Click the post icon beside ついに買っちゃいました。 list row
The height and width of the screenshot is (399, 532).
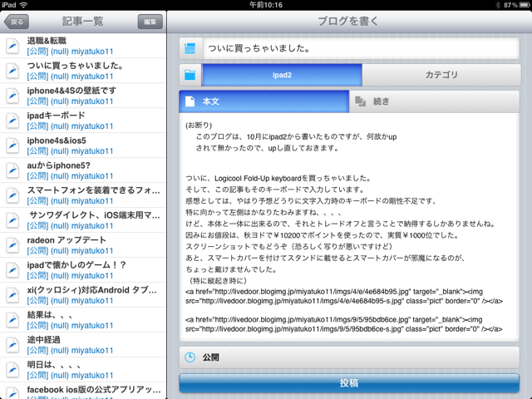[12, 71]
